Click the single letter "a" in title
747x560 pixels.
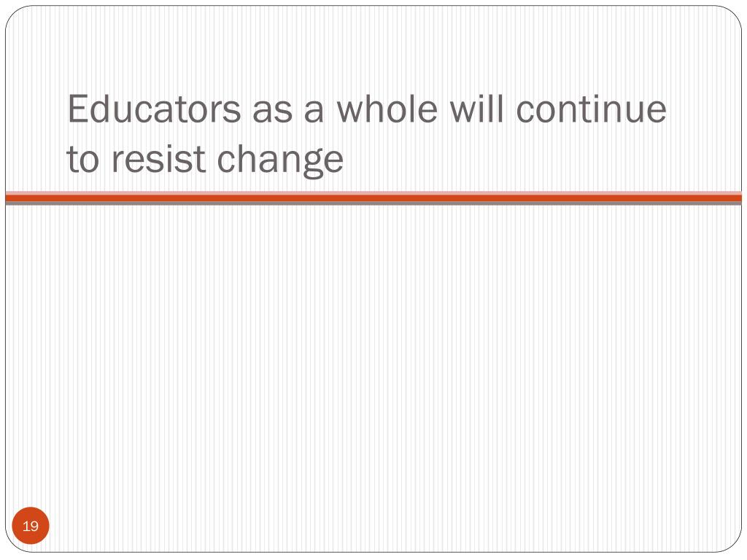[314, 112]
